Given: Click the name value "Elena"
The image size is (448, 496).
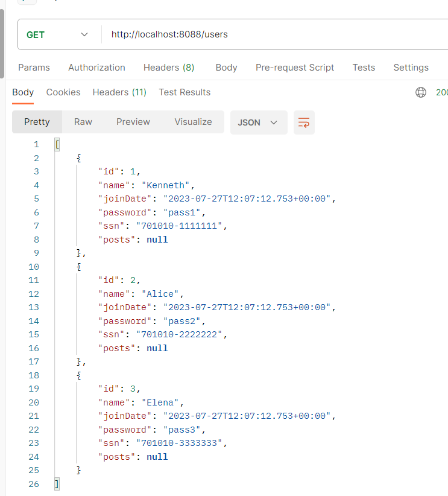Looking at the screenshot, I should (x=160, y=402).
